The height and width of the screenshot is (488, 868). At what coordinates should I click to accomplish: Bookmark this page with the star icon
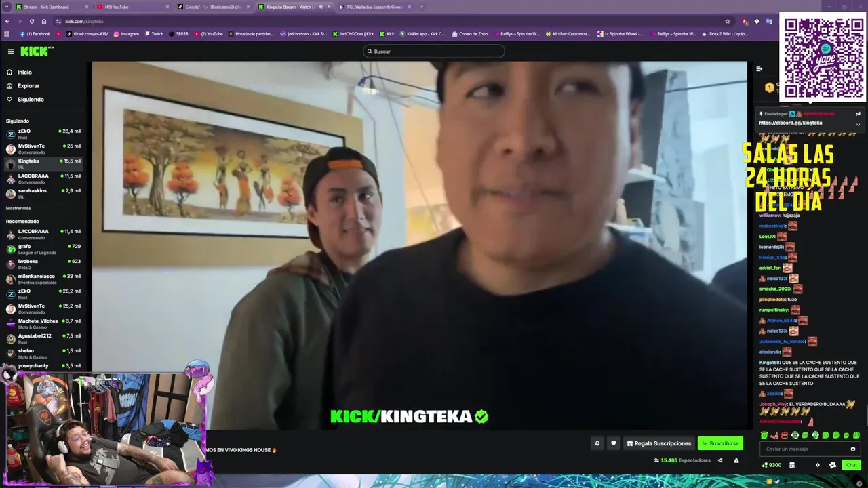[728, 21]
